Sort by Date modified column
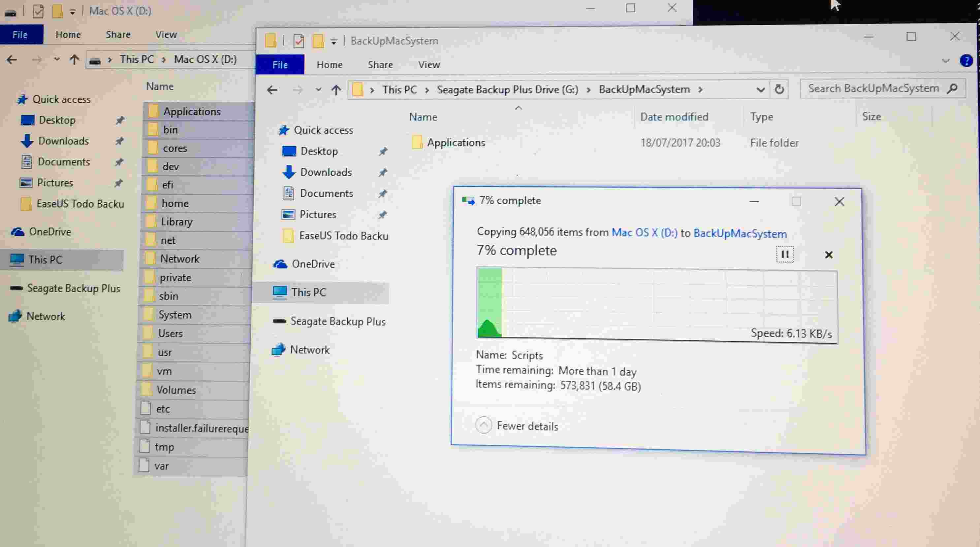 point(674,117)
